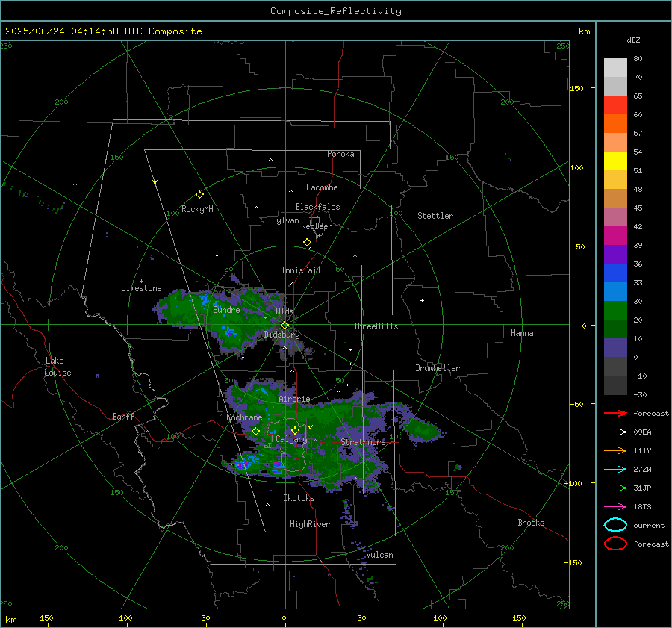672x628 pixels.
Task: Click the cyan current ellipse legend icon
Action: click(x=615, y=525)
